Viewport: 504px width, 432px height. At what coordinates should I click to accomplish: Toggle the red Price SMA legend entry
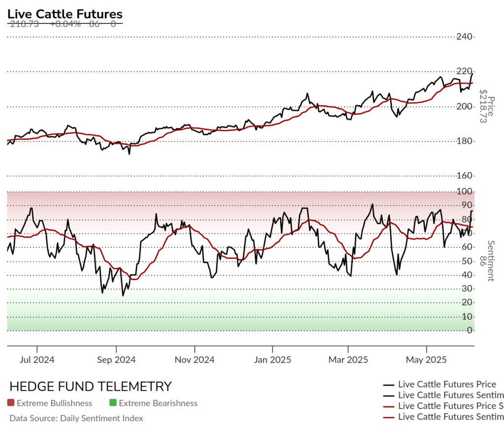click(443, 406)
